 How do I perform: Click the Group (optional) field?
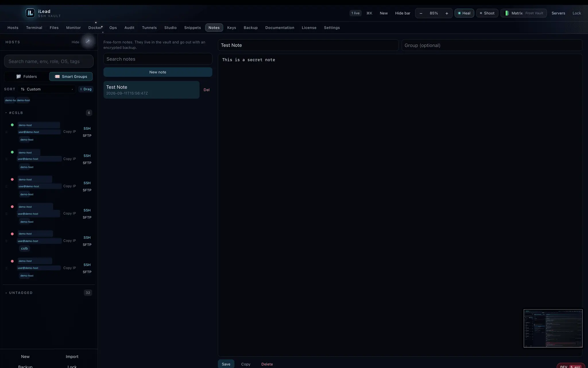coord(492,45)
